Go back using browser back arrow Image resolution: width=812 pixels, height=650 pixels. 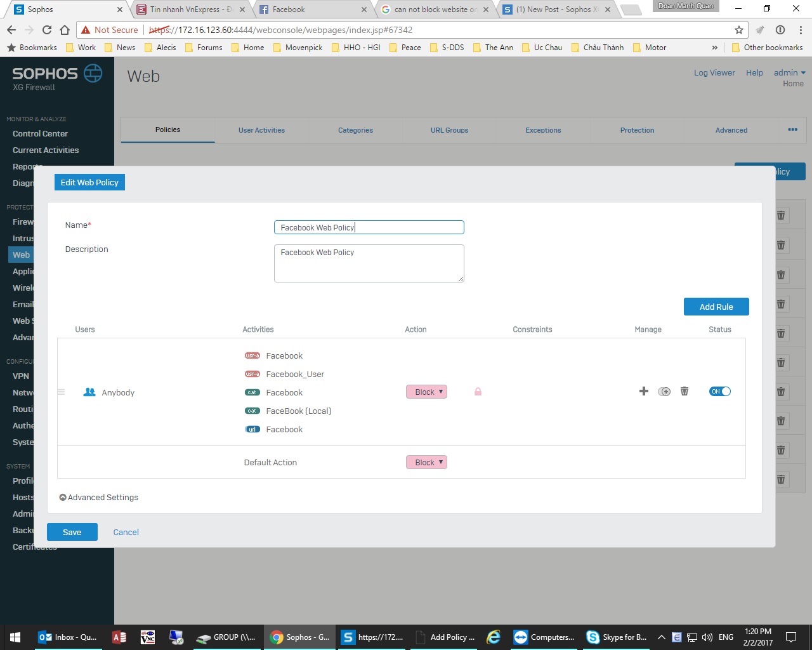click(11, 30)
